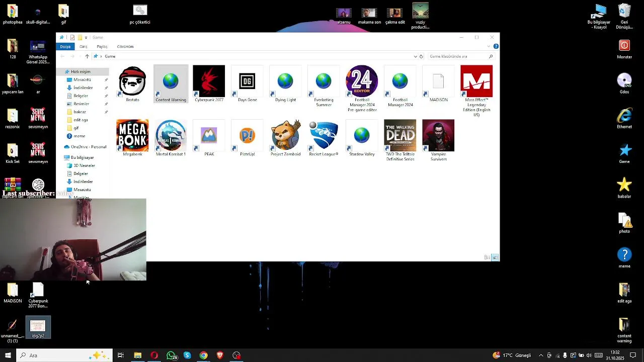The image size is (644, 362).
Task: Select Mass Effect Legendary Edition shortcut
Action: tap(476, 91)
